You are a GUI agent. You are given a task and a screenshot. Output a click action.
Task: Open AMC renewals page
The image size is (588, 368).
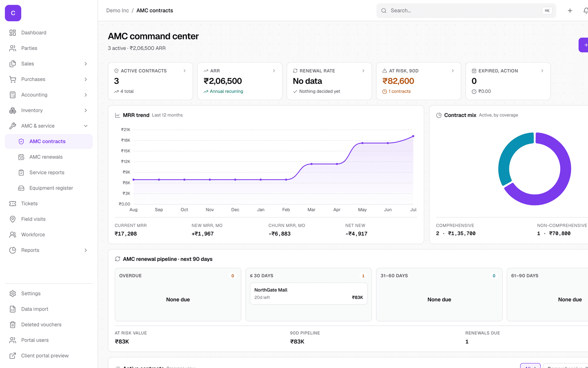click(49, 157)
